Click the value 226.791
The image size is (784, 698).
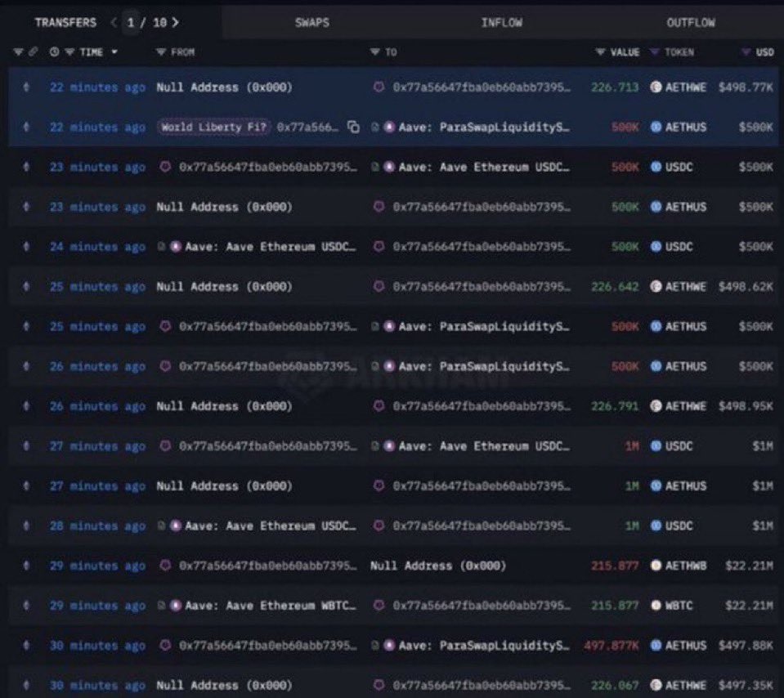(x=615, y=406)
